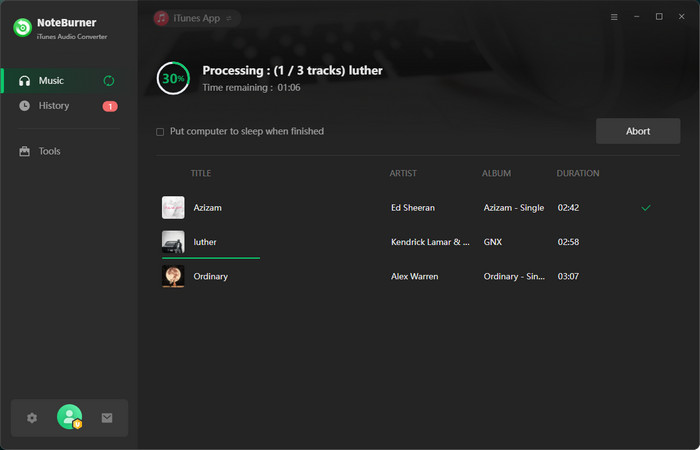Click the green checkmark on Azizam
Screen dimensions: 700x450
click(646, 208)
